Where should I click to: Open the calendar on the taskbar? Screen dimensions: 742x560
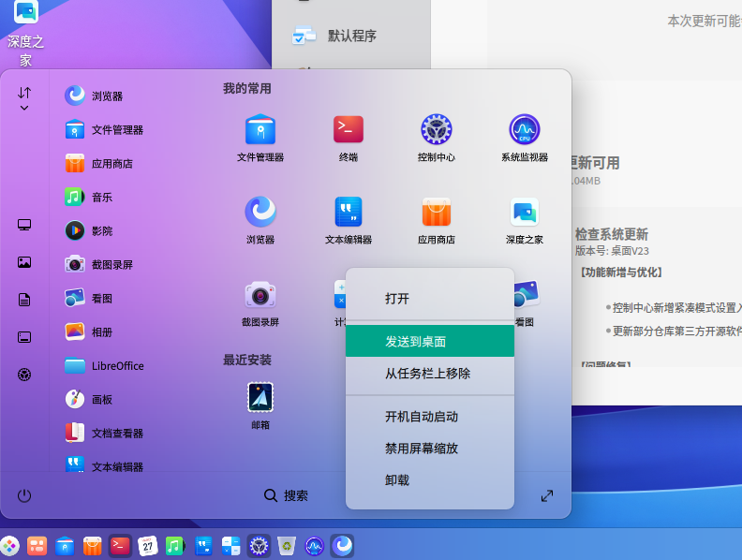(x=148, y=546)
